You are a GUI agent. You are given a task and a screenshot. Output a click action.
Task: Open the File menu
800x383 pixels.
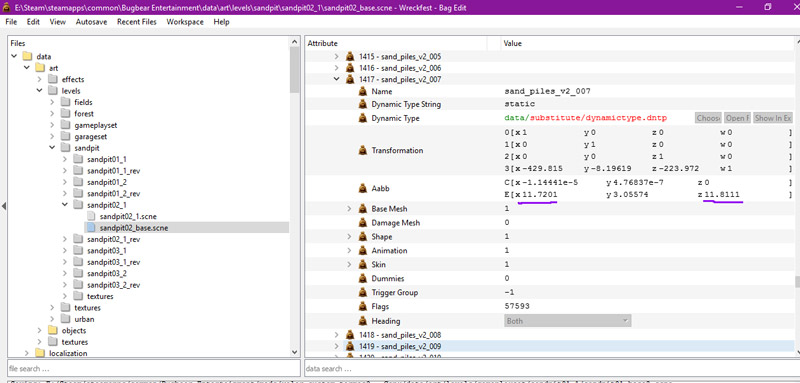(x=11, y=22)
